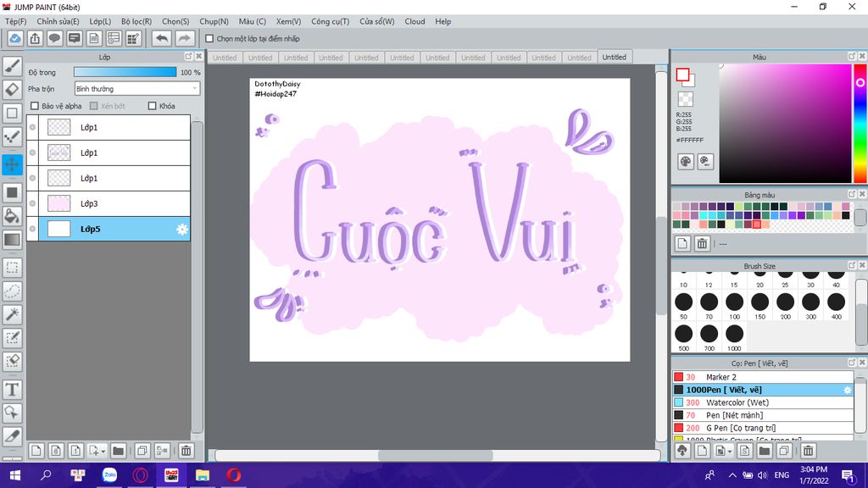868x488 pixels.
Task: Select the Gradient tool
Action: [x=12, y=240]
